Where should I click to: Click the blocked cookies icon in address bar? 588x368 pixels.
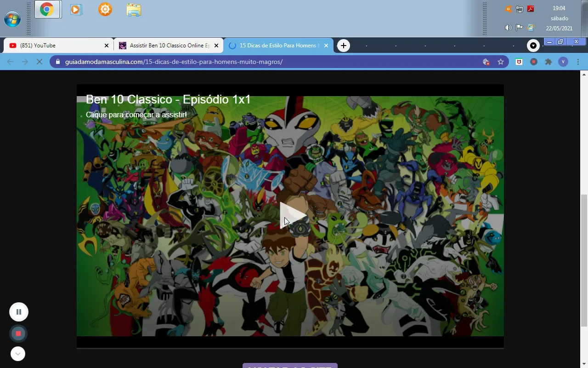tap(486, 62)
